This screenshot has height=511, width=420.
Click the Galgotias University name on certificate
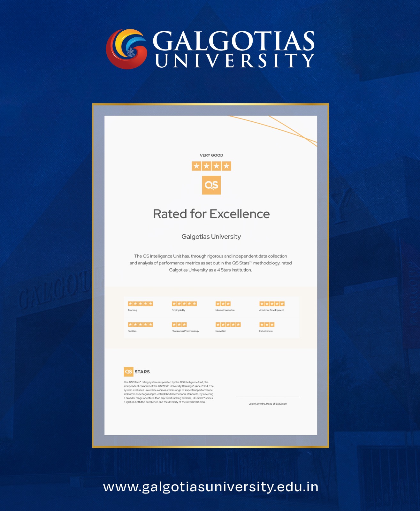[x=211, y=237]
